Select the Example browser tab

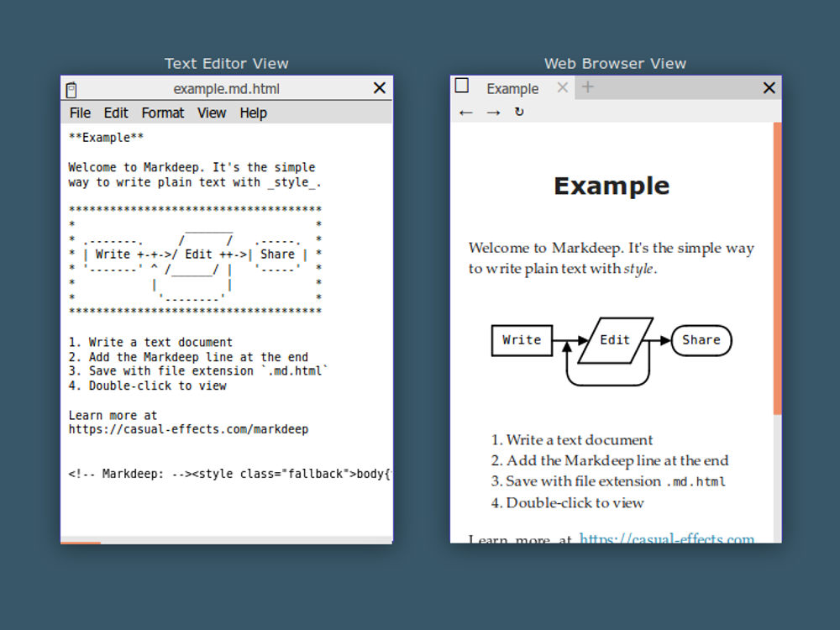[512, 88]
